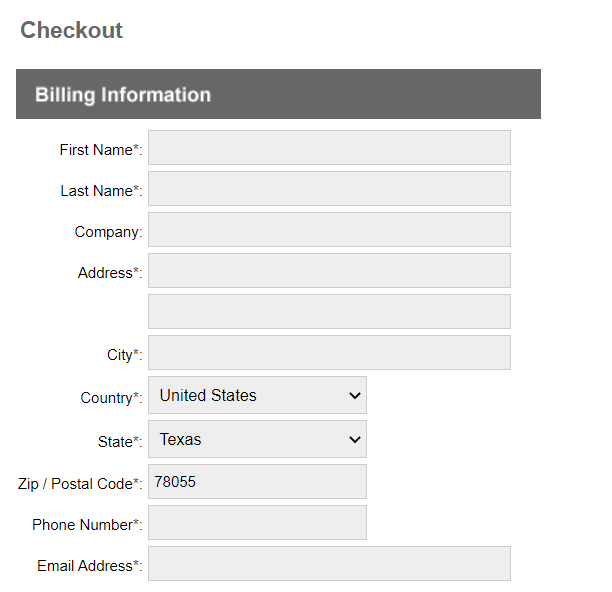Click the Checkout page heading
This screenshot has height=592, width=612.
[x=72, y=30]
